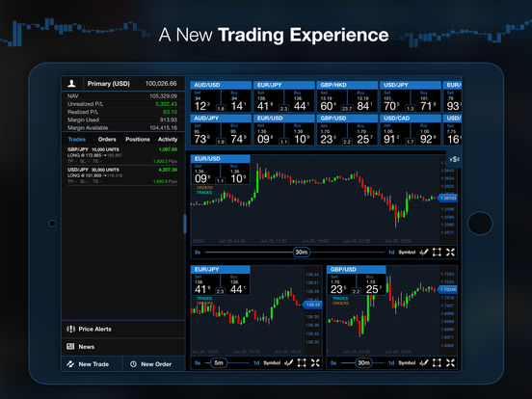This screenshot has width=532, height=399.
Task: Switch to the Activity tab
Action: click(168, 139)
